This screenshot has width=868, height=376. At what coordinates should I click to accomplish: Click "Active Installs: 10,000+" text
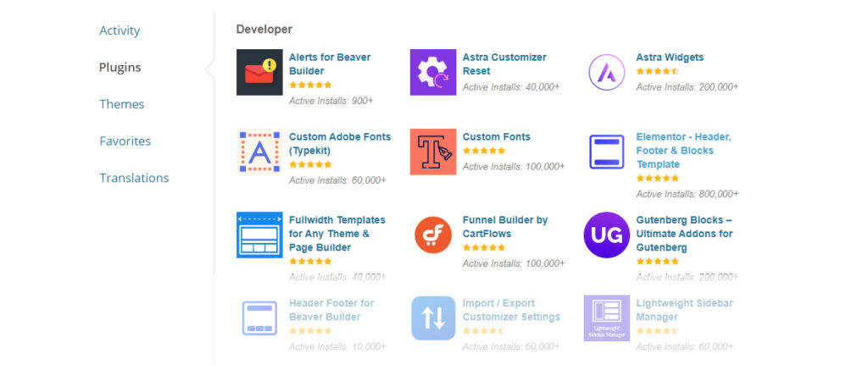(337, 346)
